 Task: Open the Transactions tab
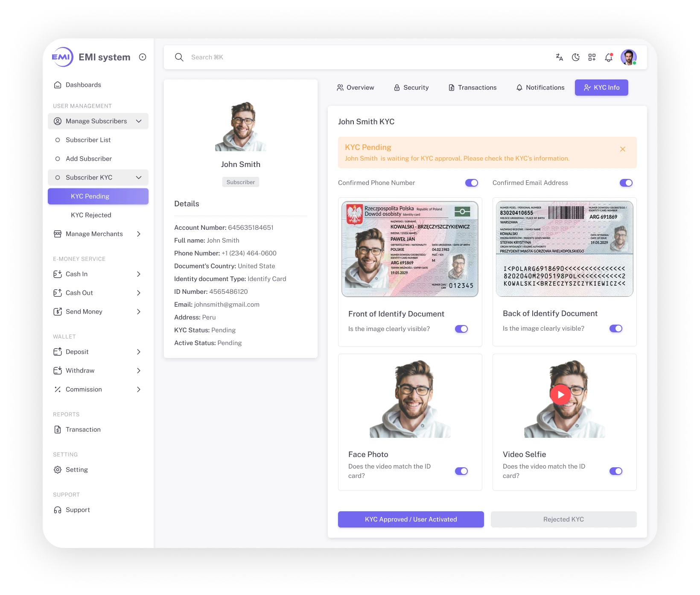(472, 88)
